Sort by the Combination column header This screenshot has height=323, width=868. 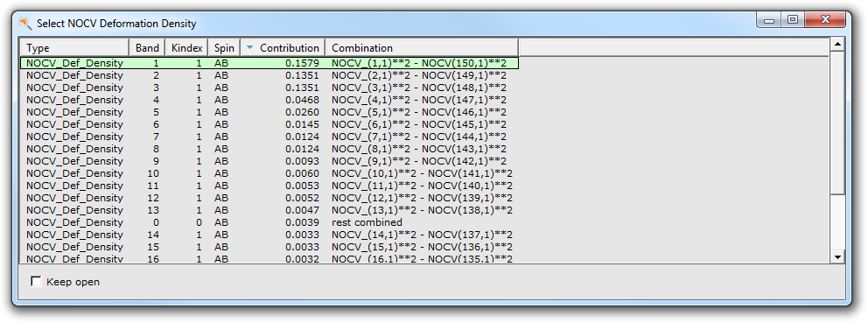[422, 47]
